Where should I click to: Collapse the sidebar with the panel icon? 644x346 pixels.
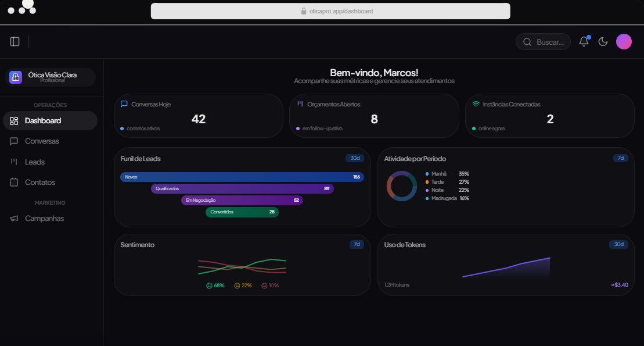click(15, 41)
